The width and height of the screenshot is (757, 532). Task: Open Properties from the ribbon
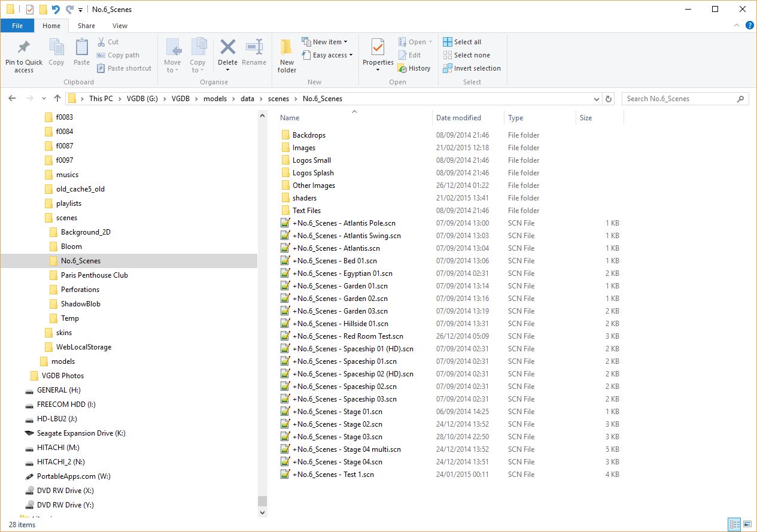click(x=378, y=48)
